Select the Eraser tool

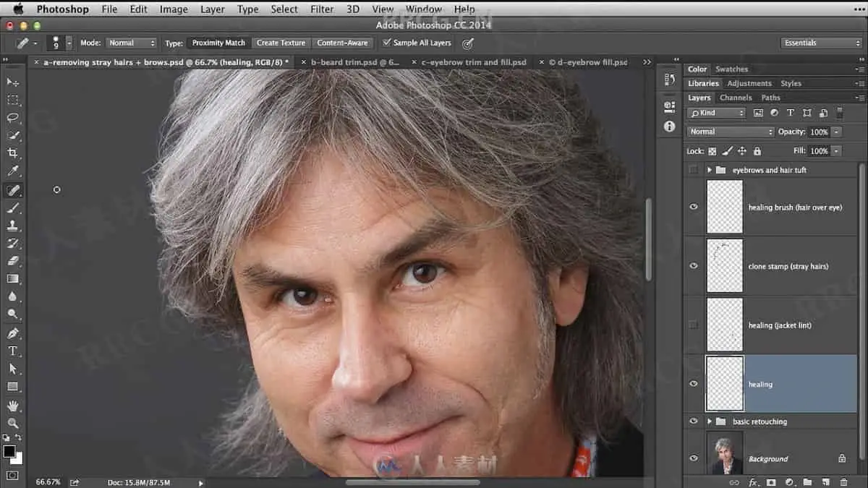pyautogui.click(x=12, y=261)
